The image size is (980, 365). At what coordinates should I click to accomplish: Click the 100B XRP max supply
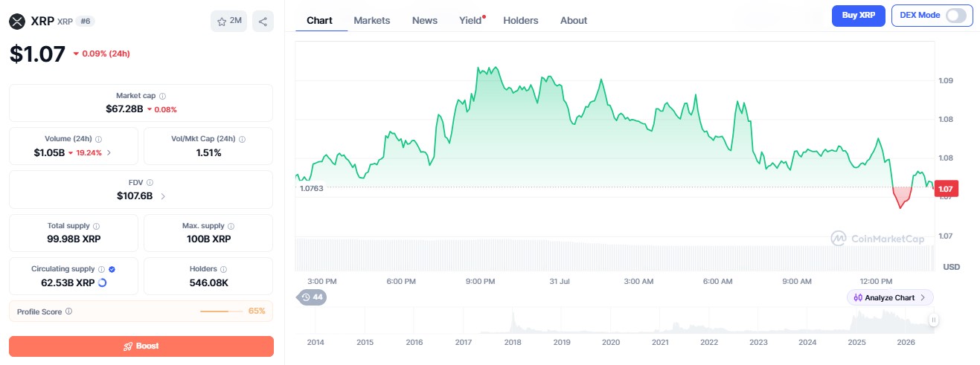208,239
